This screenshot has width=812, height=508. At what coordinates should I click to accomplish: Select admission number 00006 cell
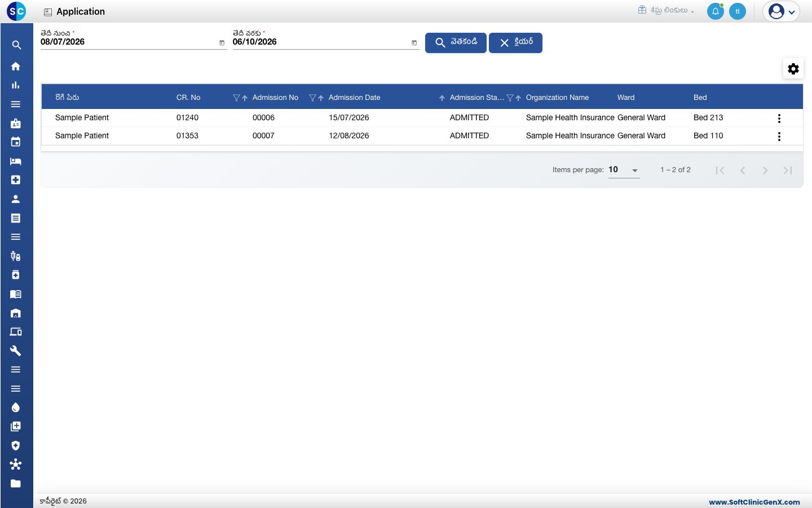[263, 118]
